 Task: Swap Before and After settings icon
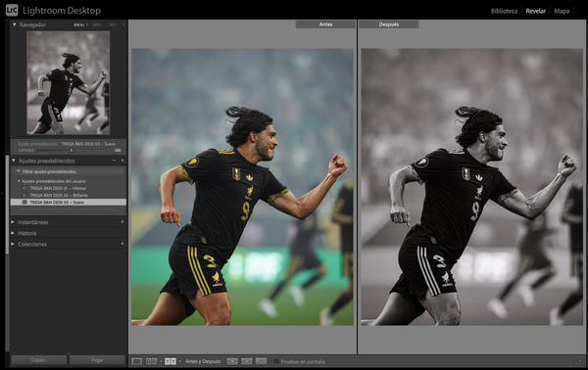click(x=261, y=361)
